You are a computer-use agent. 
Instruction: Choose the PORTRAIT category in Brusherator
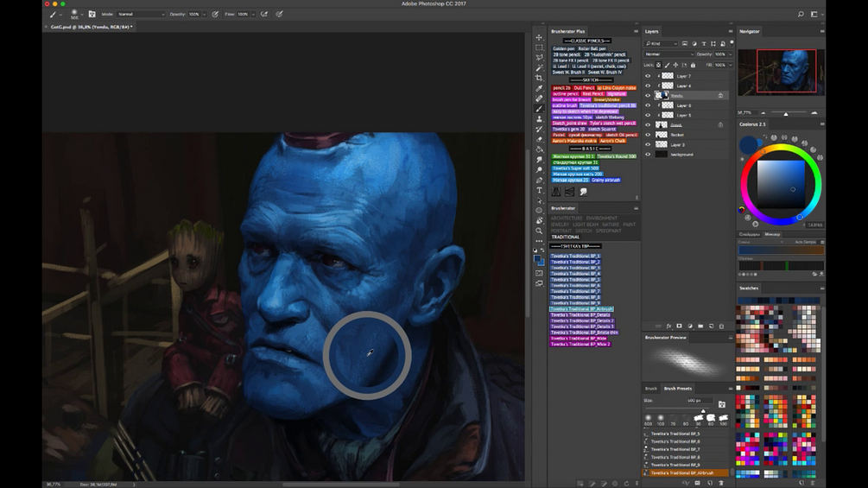point(561,231)
